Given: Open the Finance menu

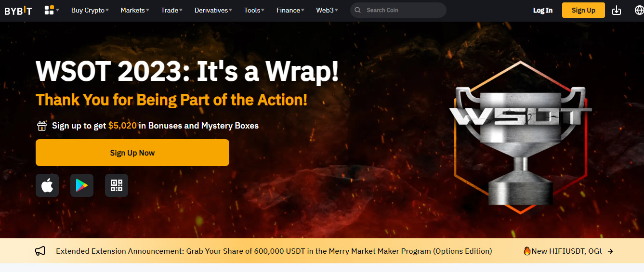Looking at the screenshot, I should tap(290, 10).
